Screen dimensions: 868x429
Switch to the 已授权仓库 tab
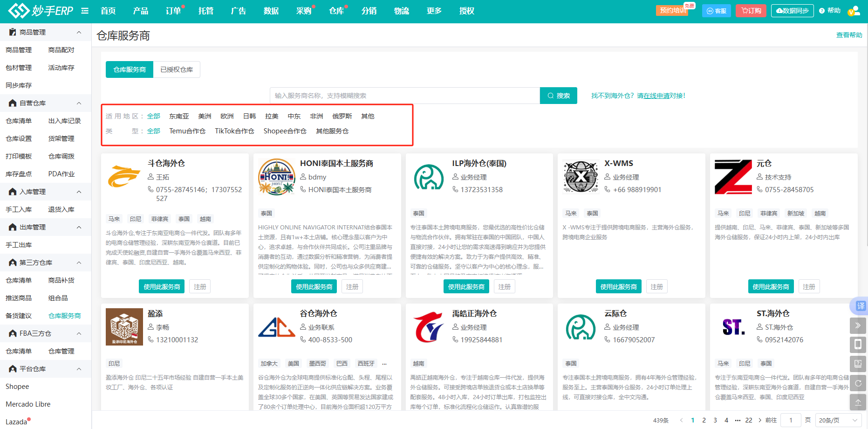point(177,69)
